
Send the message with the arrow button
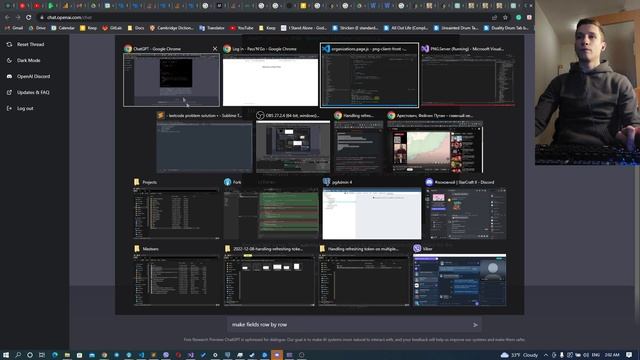[x=475, y=325]
